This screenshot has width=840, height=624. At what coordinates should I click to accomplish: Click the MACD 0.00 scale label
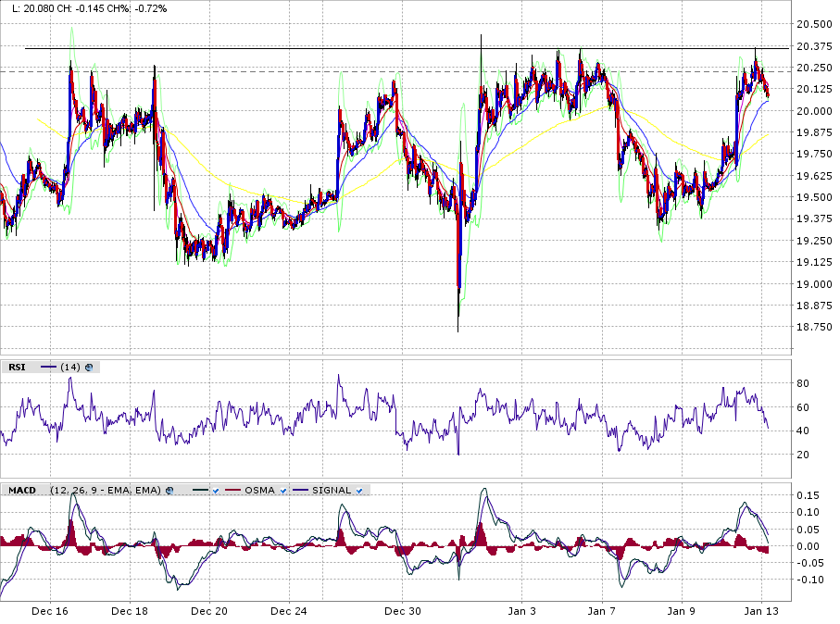click(x=808, y=546)
